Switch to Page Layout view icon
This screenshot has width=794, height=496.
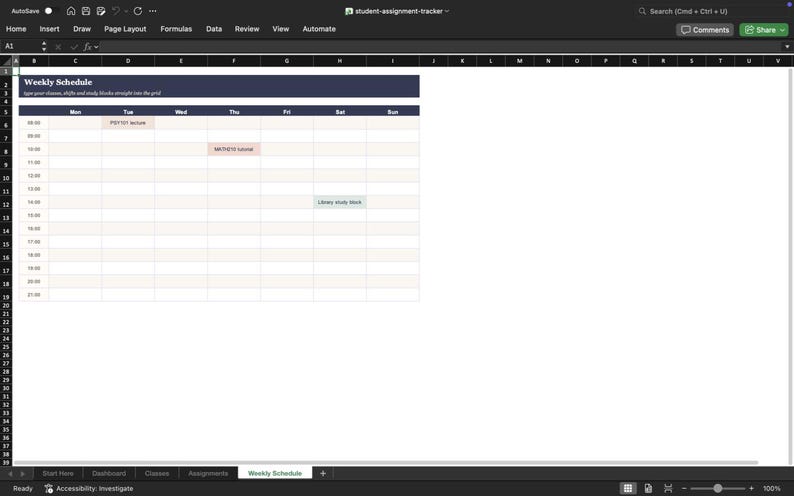[x=648, y=488]
